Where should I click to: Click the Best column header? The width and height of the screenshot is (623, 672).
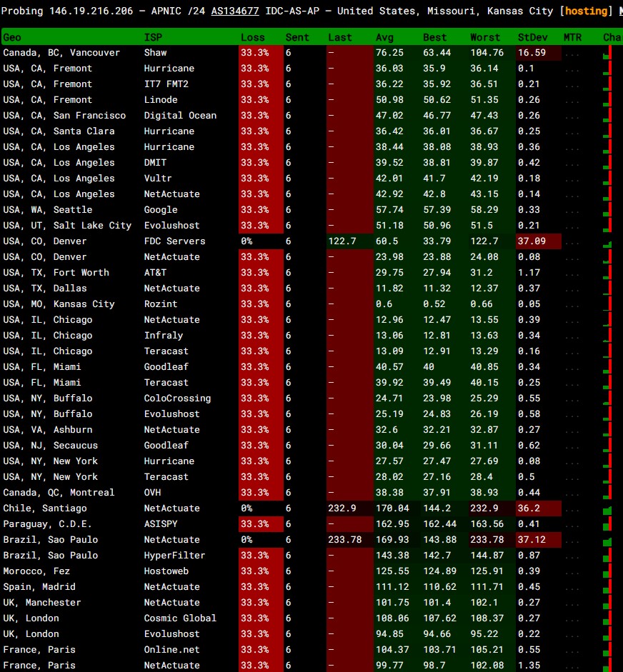pyautogui.click(x=435, y=37)
